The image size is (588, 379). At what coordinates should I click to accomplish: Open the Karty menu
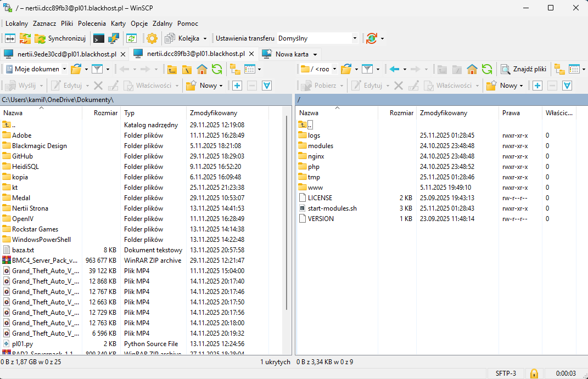coord(118,23)
